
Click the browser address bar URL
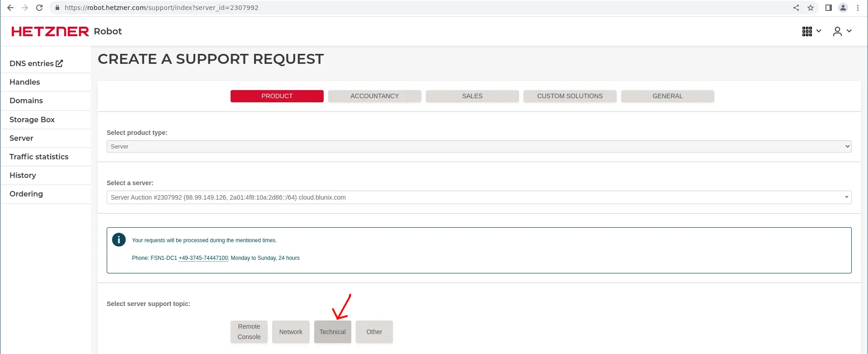[161, 8]
